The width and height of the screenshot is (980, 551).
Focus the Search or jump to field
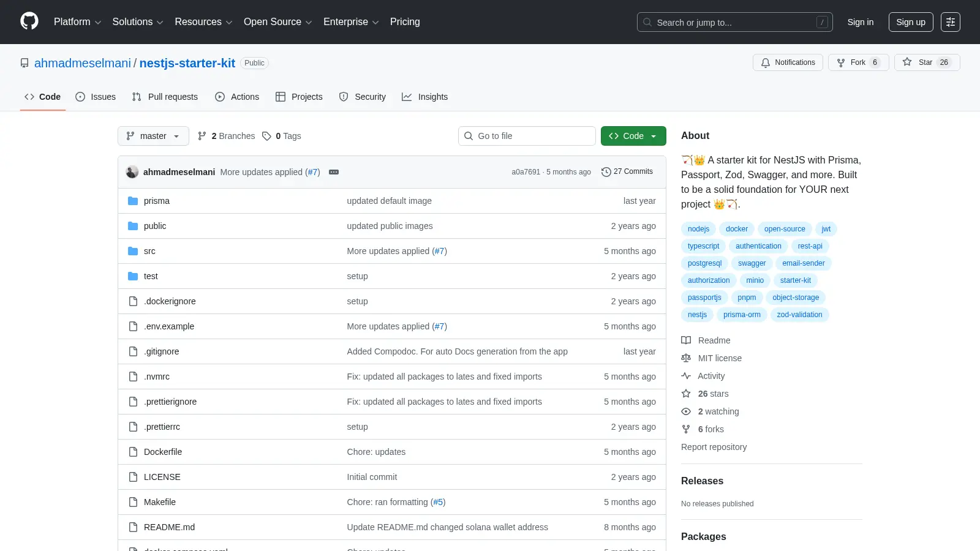[735, 22]
